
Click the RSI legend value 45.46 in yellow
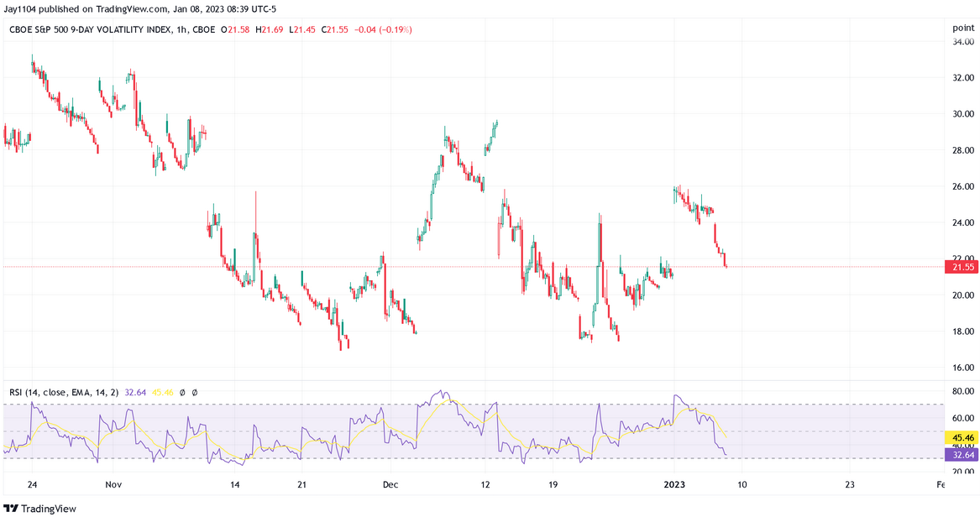[x=163, y=392]
